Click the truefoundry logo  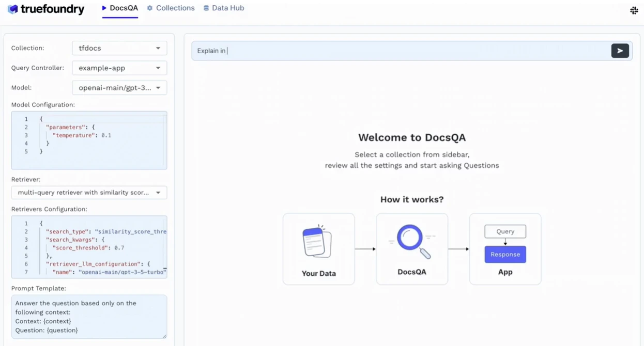pos(45,9)
